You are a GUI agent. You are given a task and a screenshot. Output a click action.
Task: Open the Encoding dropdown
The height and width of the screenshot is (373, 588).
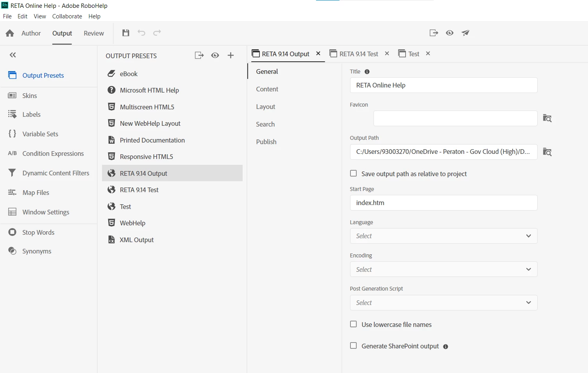pos(443,269)
